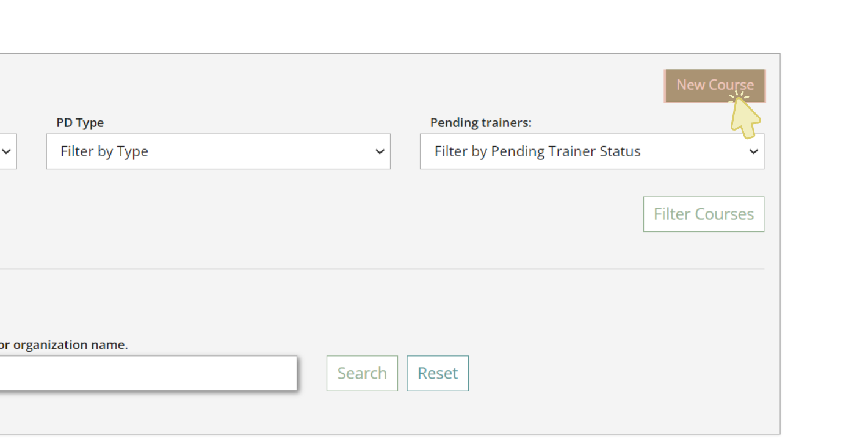This screenshot has height=444, width=868.
Task: Select the 'Filter by Type' text in the combo box
Action: coord(104,151)
